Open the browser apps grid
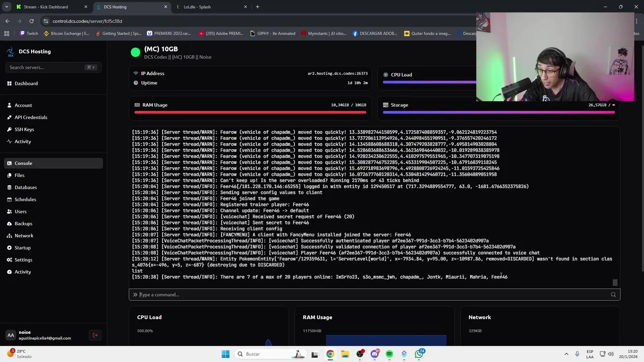The image size is (644, 362). pos(7,34)
